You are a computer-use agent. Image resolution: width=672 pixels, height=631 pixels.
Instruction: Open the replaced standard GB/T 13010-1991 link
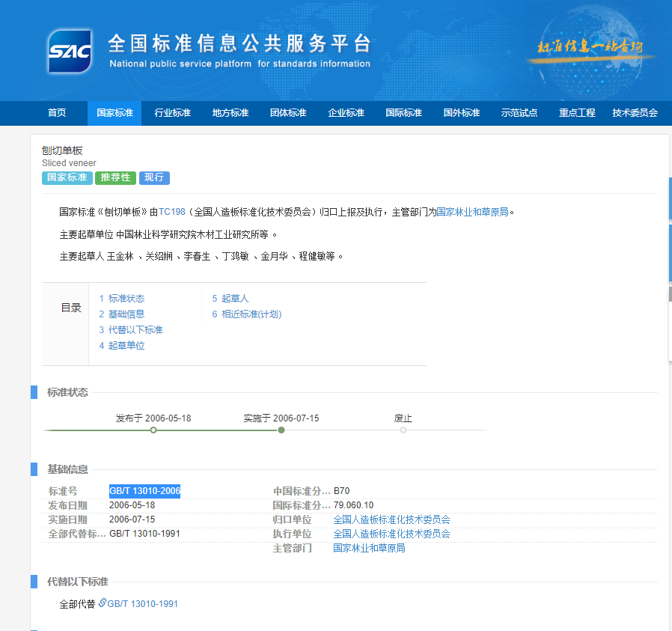(x=143, y=604)
